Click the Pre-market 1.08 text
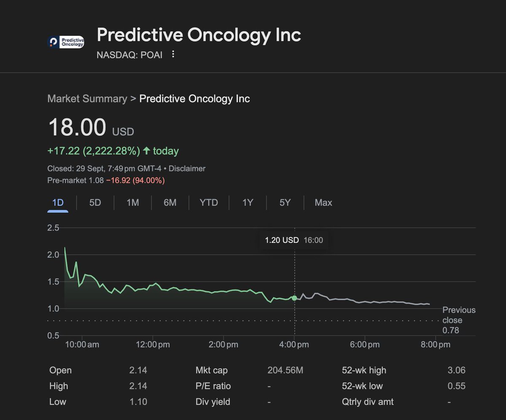Image resolution: width=506 pixels, height=420 pixels. (75, 180)
